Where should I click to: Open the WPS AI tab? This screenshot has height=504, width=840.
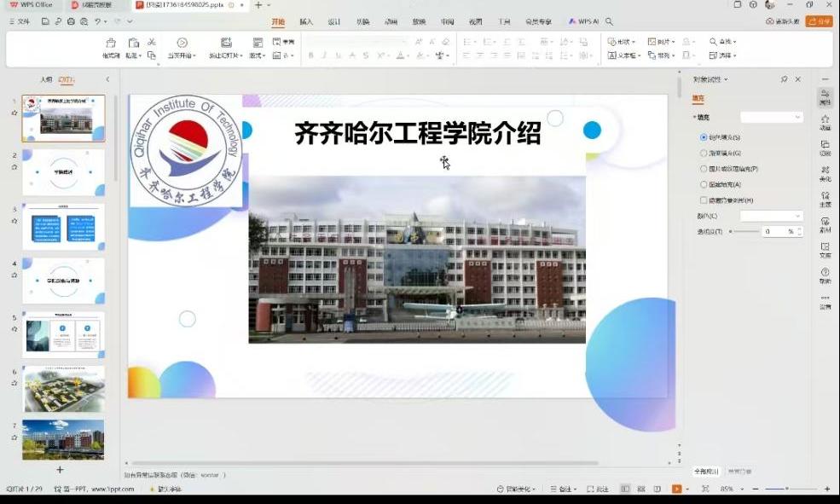[584, 21]
